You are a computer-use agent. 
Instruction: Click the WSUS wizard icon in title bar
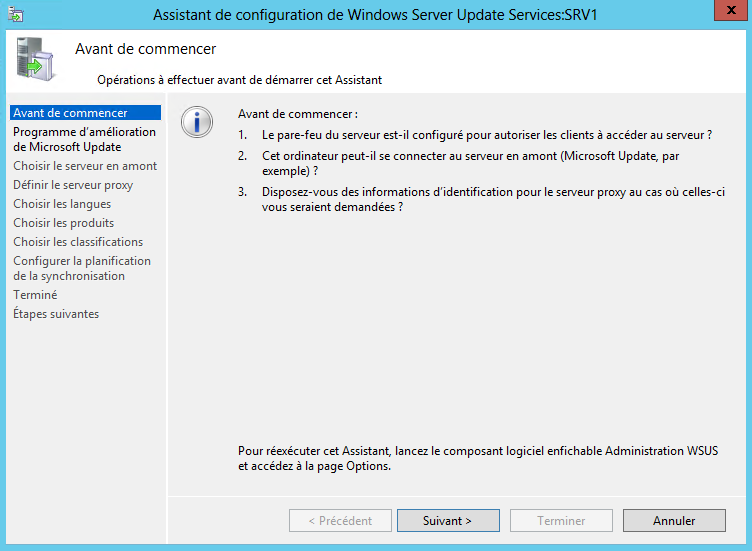click(x=16, y=15)
